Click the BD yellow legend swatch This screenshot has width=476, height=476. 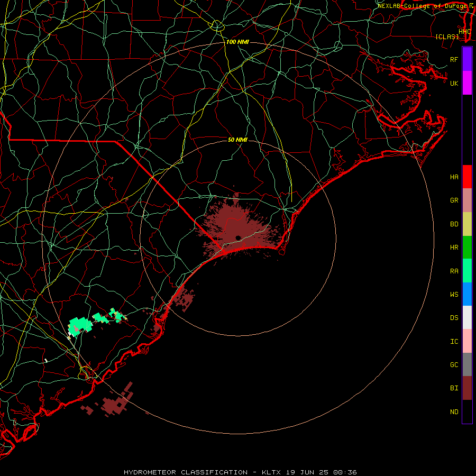(467, 224)
